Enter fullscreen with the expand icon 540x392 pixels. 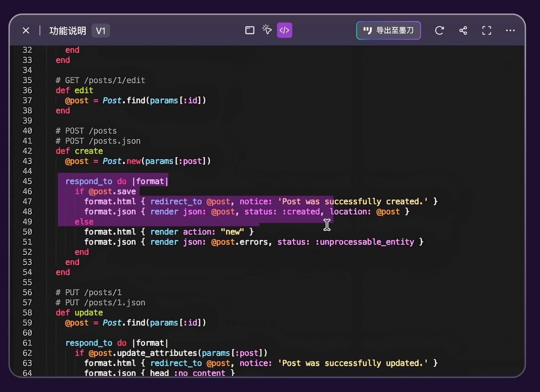click(x=487, y=31)
